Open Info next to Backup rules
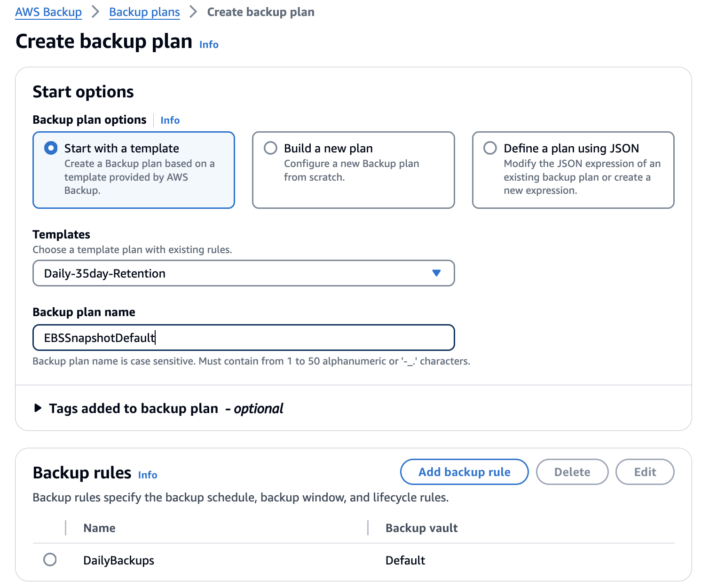Image resolution: width=709 pixels, height=588 pixels. (147, 475)
